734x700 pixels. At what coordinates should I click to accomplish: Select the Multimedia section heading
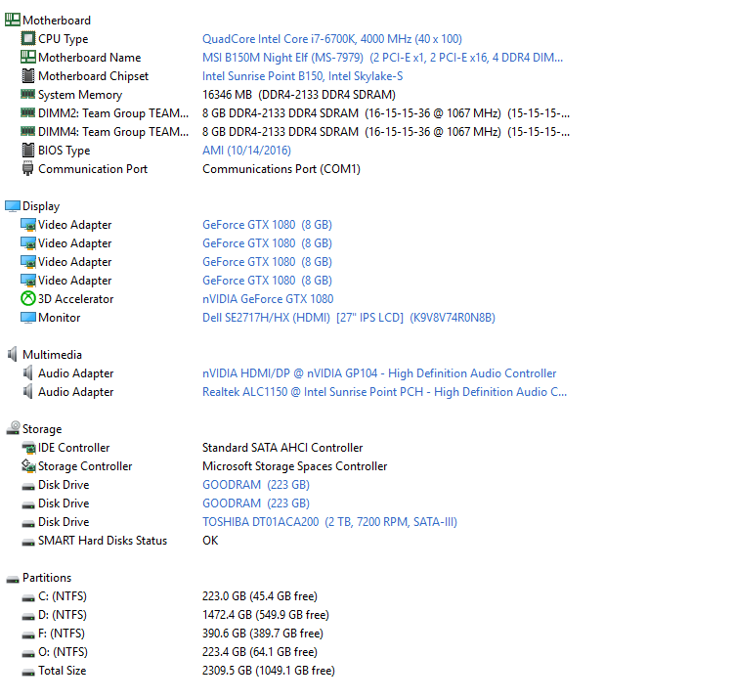point(52,355)
